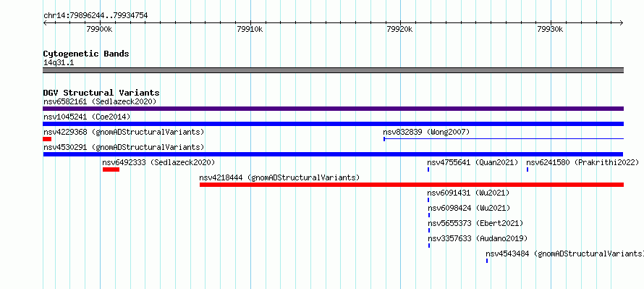Open the nsv1045241 (Coe2014) variant label

click(x=87, y=117)
